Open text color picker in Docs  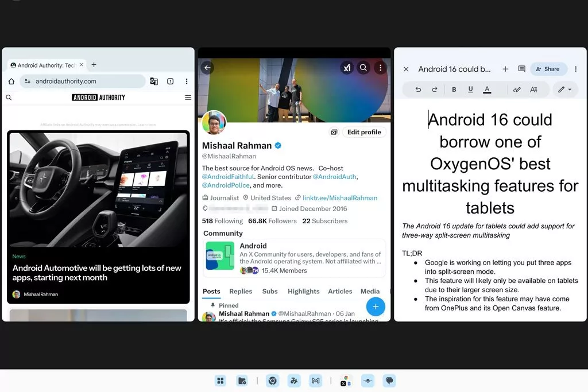[x=487, y=90]
